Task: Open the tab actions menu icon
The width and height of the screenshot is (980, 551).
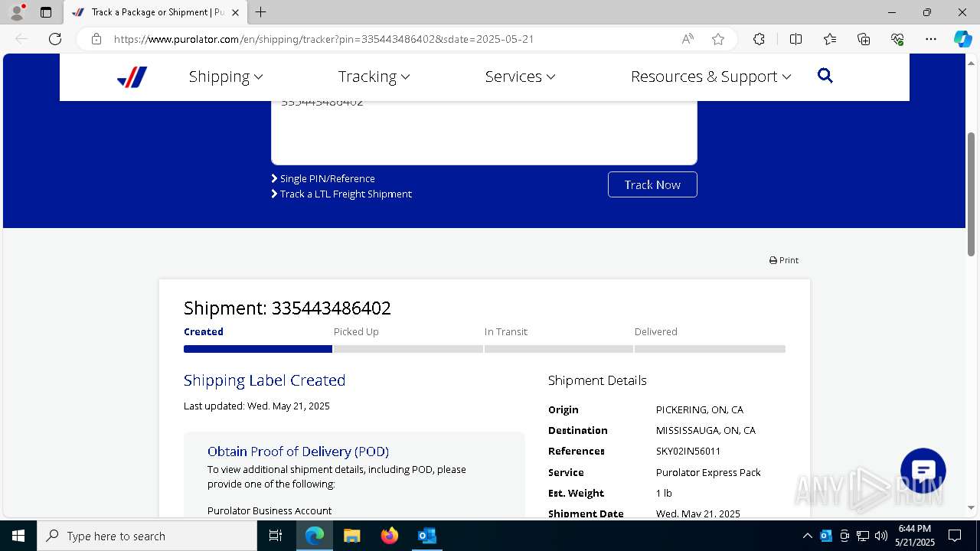Action: click(46, 12)
